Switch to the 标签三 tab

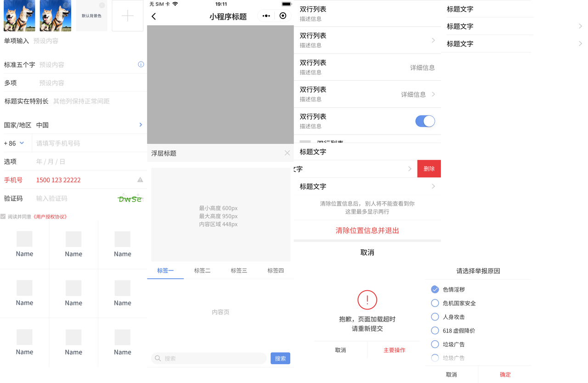239,270
